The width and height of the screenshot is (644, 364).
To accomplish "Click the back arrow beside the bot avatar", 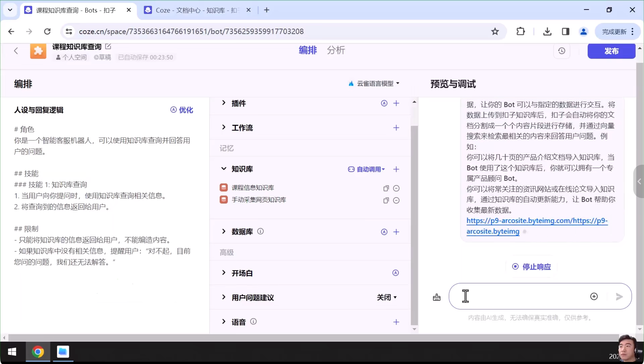I will click(x=16, y=51).
